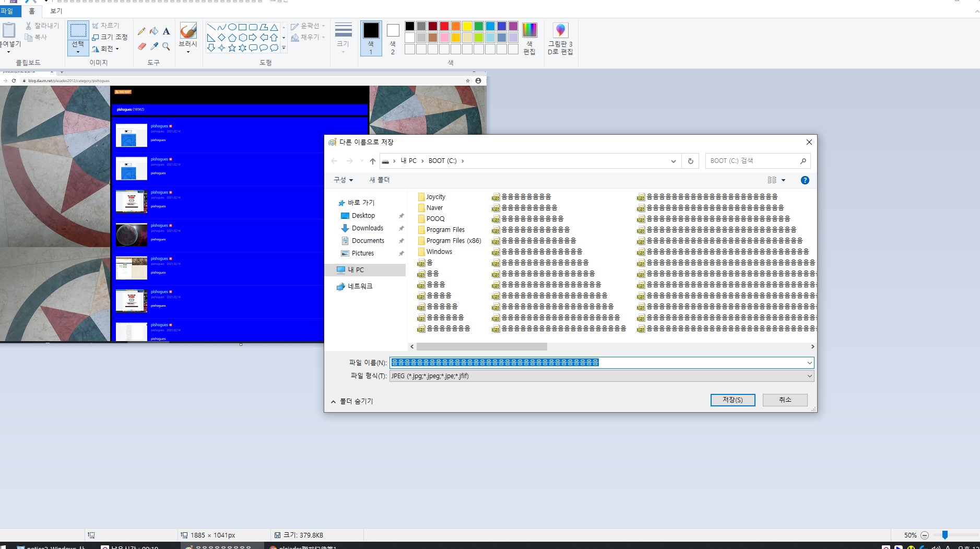This screenshot has width=980, height=549.
Task: Click BOOT (C:) in address breadcrumb
Action: (442, 161)
